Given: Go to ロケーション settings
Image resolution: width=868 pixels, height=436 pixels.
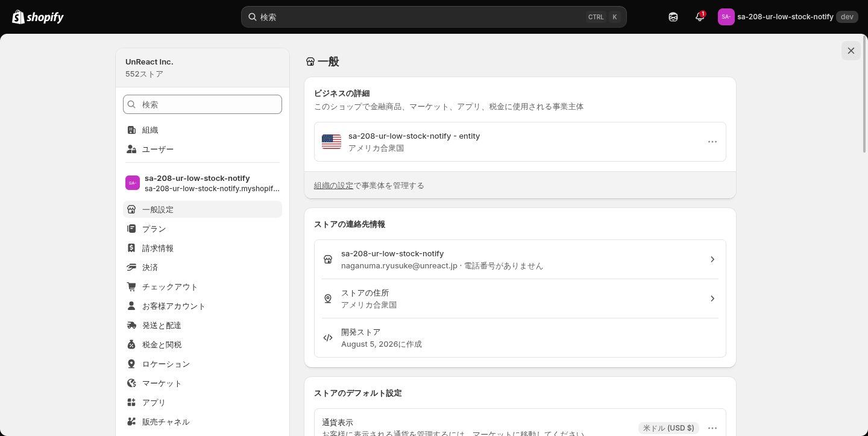Looking at the screenshot, I should click(203, 364).
